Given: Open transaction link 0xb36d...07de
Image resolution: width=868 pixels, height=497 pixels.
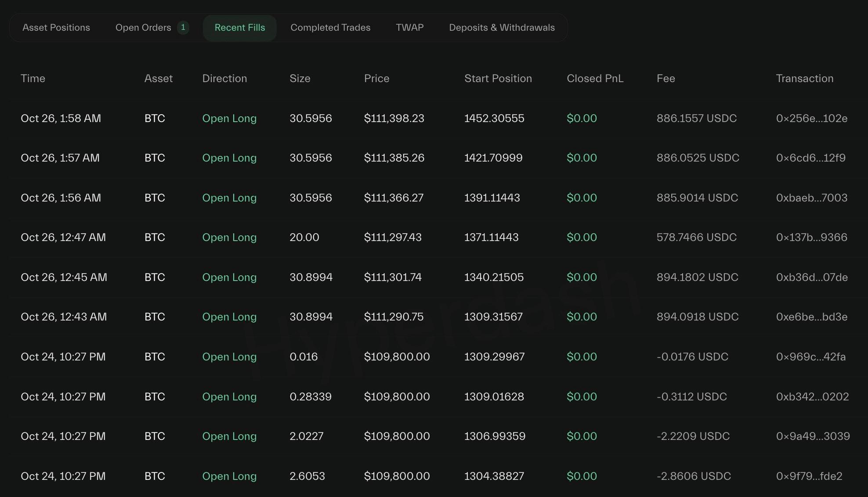Looking at the screenshot, I should [812, 277].
